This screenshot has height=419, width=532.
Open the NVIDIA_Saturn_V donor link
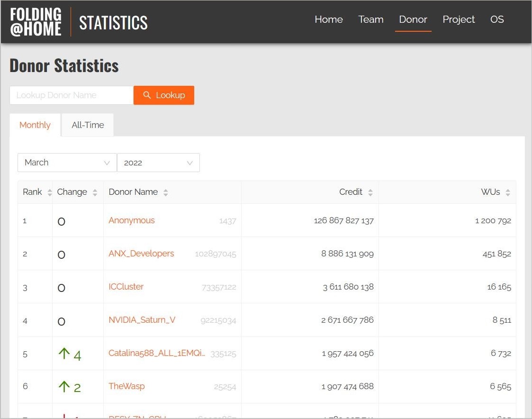tap(142, 320)
